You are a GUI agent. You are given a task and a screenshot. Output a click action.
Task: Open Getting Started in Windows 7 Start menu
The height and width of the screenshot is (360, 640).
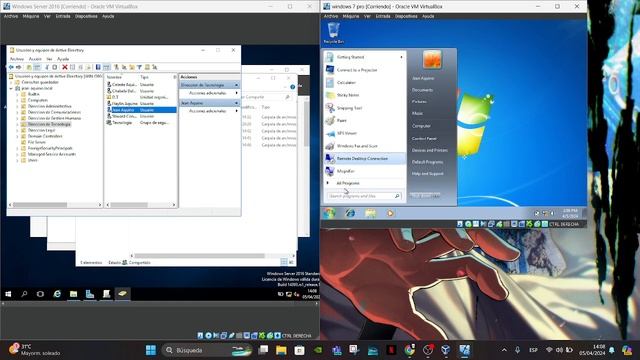(364, 57)
